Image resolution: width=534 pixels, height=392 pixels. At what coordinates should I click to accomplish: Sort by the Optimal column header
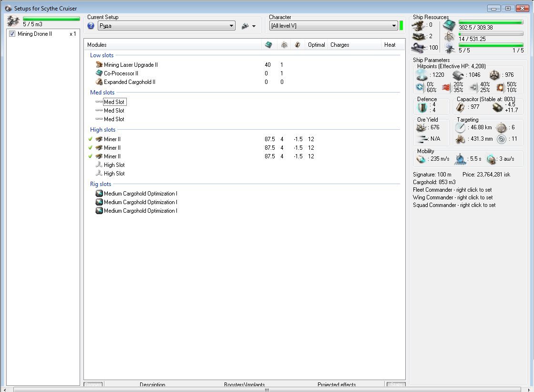pos(317,45)
